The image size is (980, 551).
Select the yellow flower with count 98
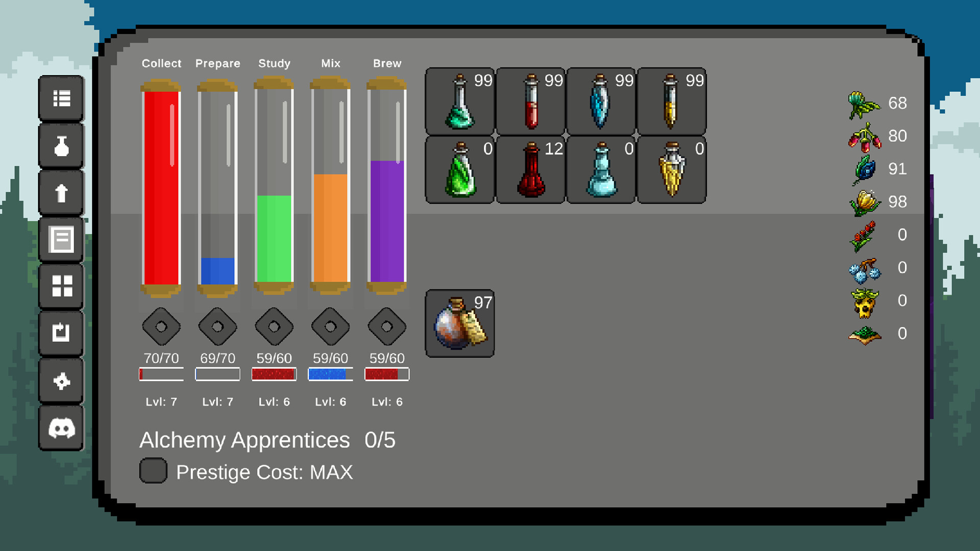(865, 202)
